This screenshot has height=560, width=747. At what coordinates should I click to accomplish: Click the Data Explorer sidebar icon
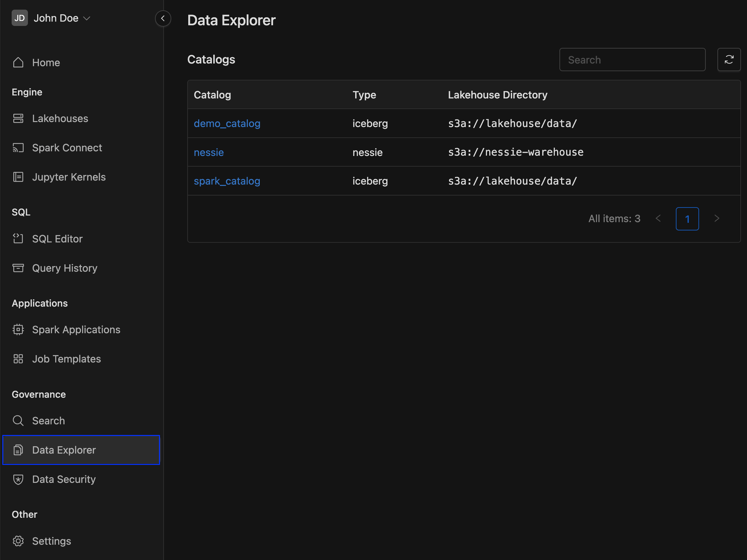(x=18, y=450)
